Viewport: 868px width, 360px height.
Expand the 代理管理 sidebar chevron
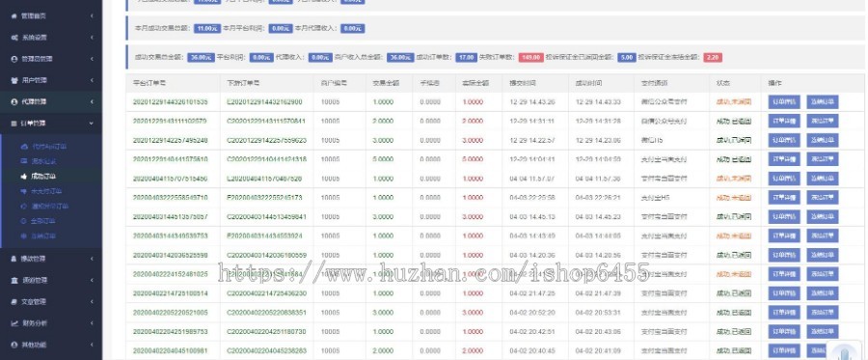(x=92, y=102)
